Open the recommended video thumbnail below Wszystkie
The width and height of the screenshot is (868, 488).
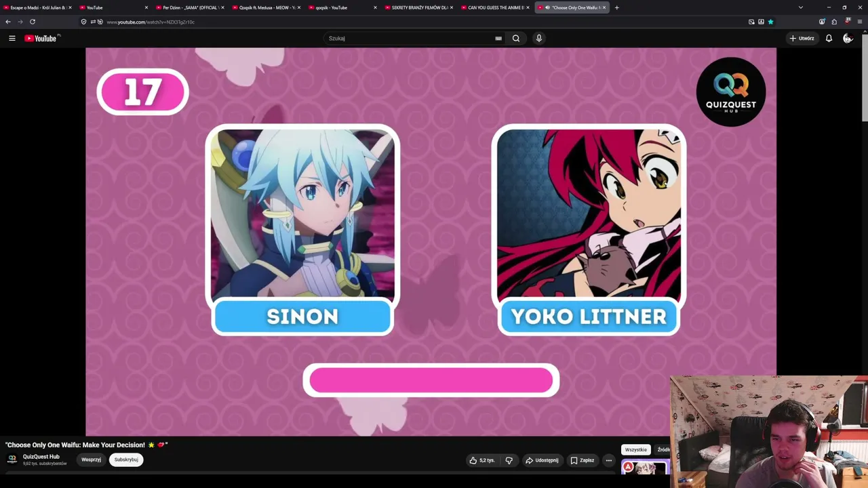pyautogui.click(x=645, y=468)
